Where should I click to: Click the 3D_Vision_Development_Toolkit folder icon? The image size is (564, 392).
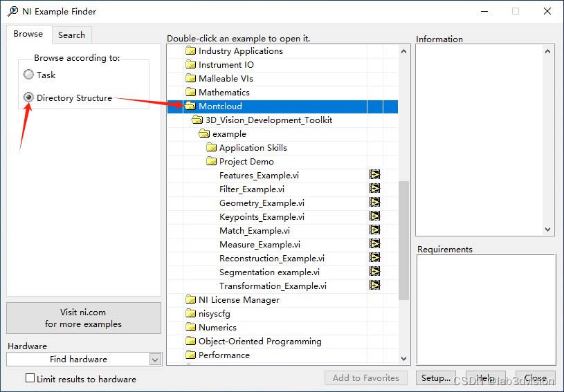coord(197,120)
